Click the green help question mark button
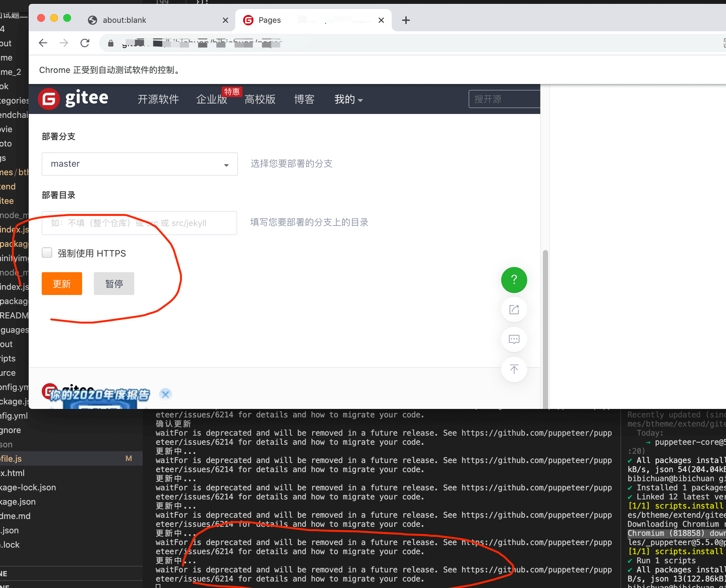Image resolution: width=726 pixels, height=588 pixels. [514, 280]
